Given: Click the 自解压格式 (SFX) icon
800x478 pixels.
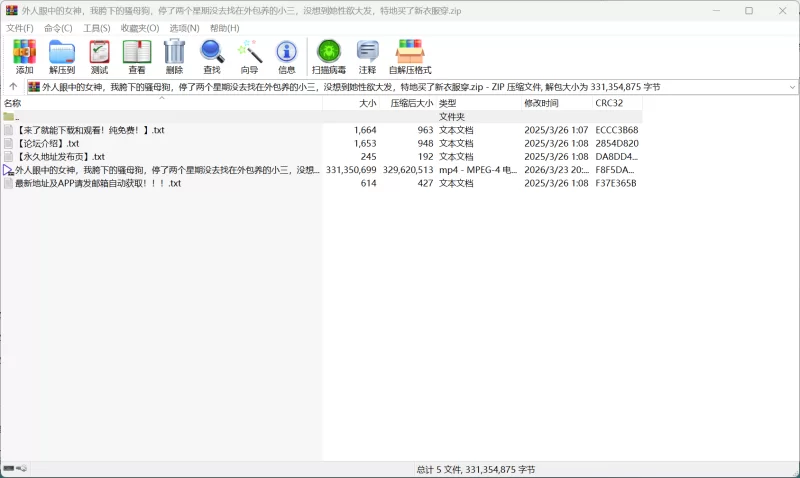Looking at the screenshot, I should pyautogui.click(x=410, y=57).
